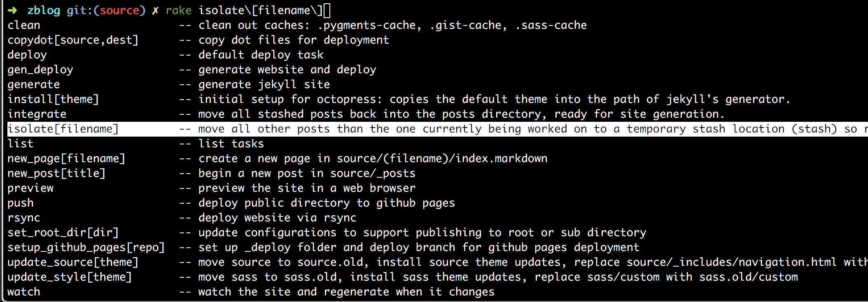This screenshot has width=868, height=302.
Task: Select set_root_dir[dir] completion entry
Action: [x=63, y=233]
